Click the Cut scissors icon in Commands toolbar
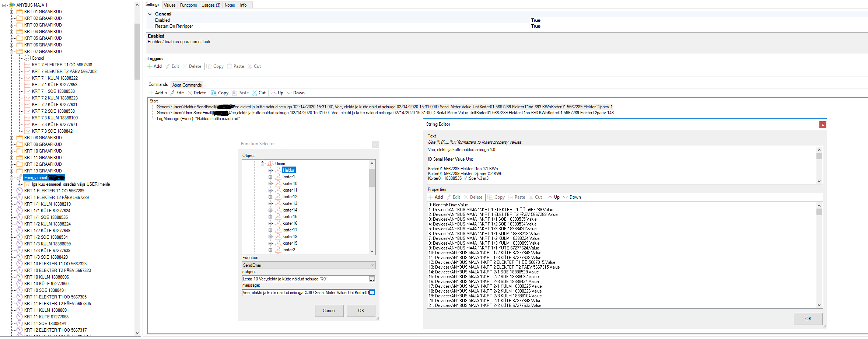The width and height of the screenshot is (868, 339). click(255, 93)
